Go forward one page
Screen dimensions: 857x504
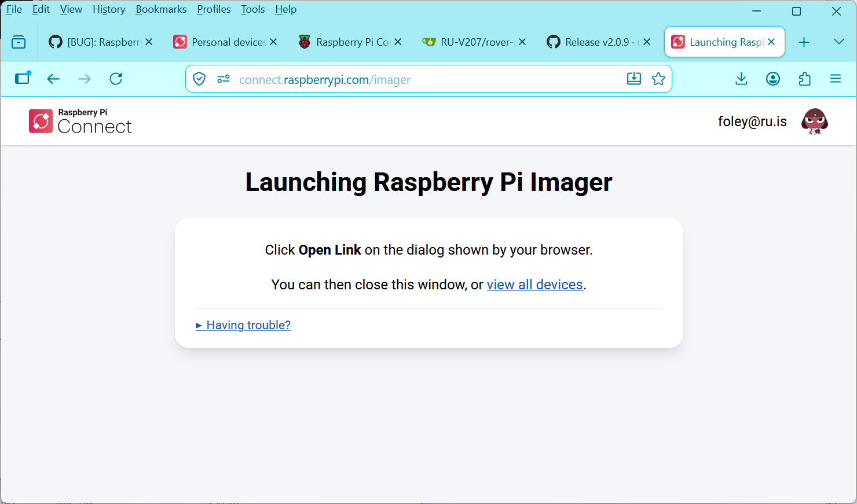[x=85, y=79]
